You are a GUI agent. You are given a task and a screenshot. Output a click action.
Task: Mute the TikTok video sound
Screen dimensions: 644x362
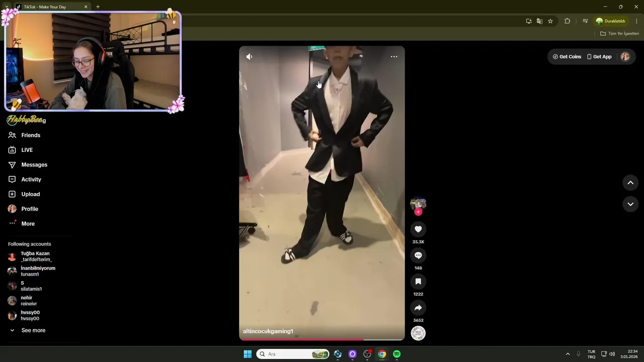249,57
